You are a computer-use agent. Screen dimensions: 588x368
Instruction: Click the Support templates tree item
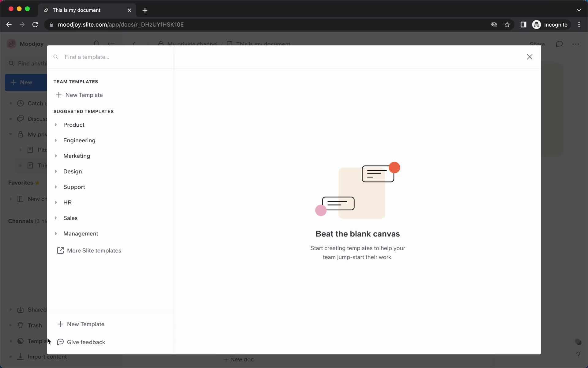point(74,186)
